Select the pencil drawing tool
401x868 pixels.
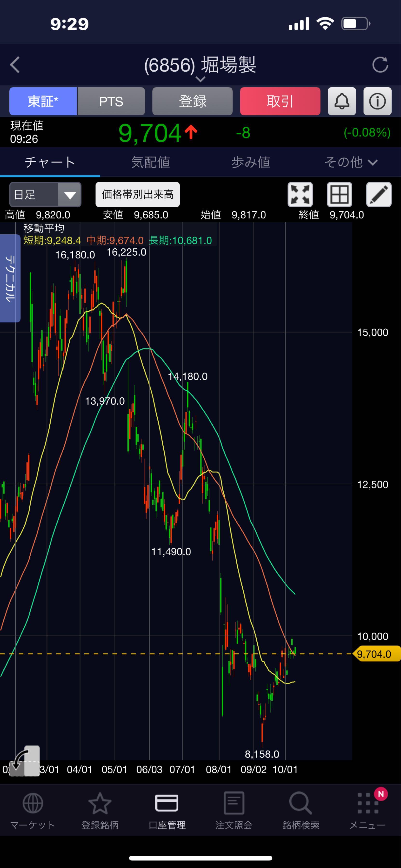(x=378, y=194)
